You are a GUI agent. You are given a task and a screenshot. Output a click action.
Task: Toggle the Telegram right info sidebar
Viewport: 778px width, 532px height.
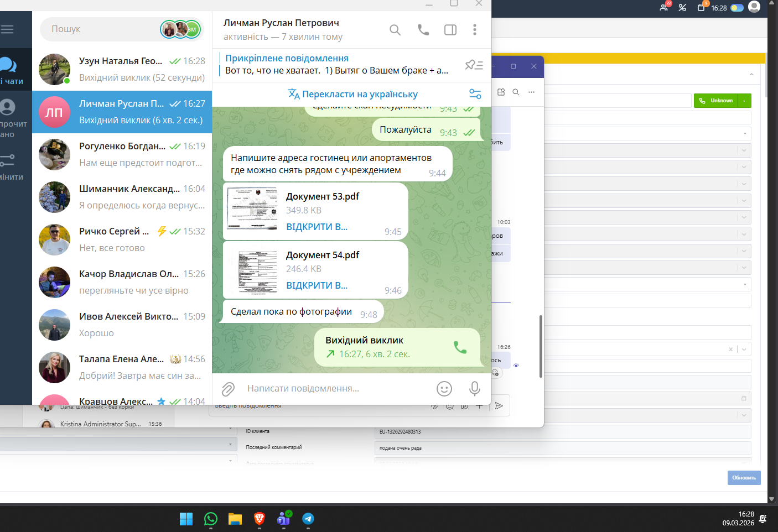[x=450, y=30]
